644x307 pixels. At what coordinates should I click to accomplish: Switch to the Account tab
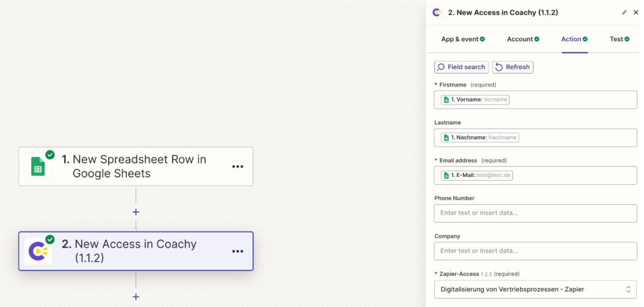coord(523,39)
